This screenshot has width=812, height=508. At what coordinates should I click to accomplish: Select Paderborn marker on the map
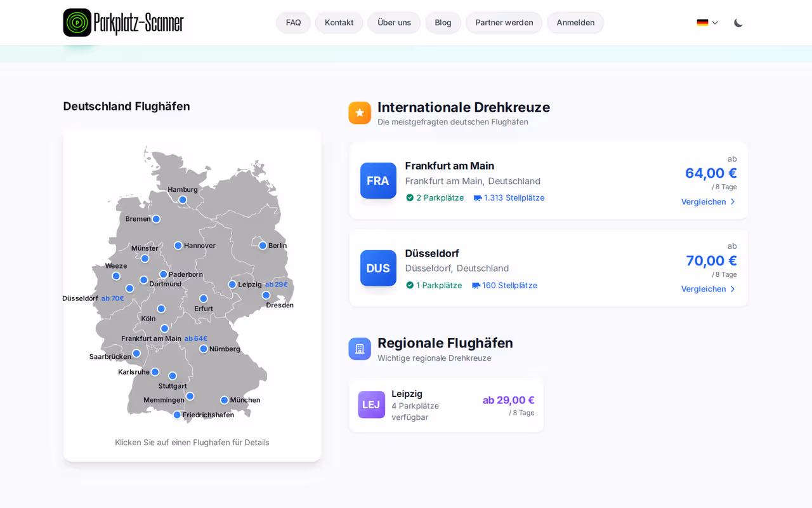pyautogui.click(x=164, y=274)
